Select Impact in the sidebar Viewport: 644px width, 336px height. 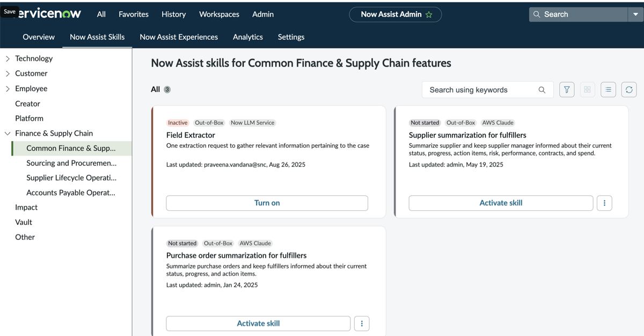26,207
